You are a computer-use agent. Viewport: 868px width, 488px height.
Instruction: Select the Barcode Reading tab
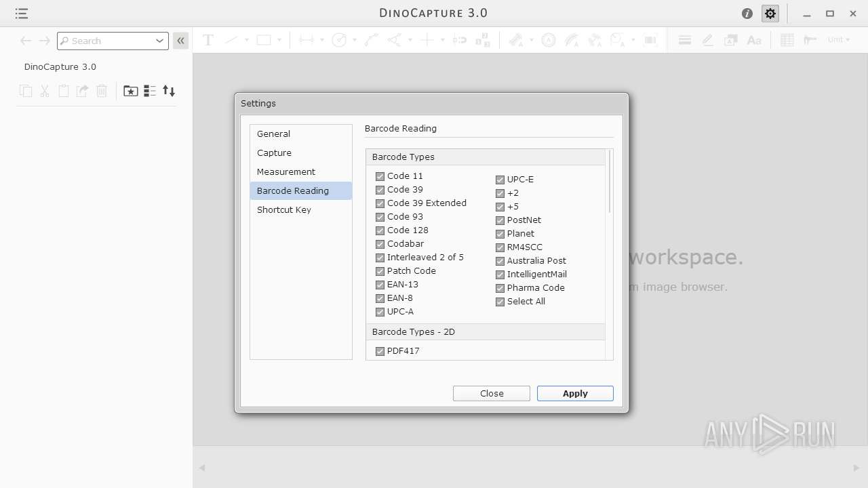pyautogui.click(x=301, y=191)
